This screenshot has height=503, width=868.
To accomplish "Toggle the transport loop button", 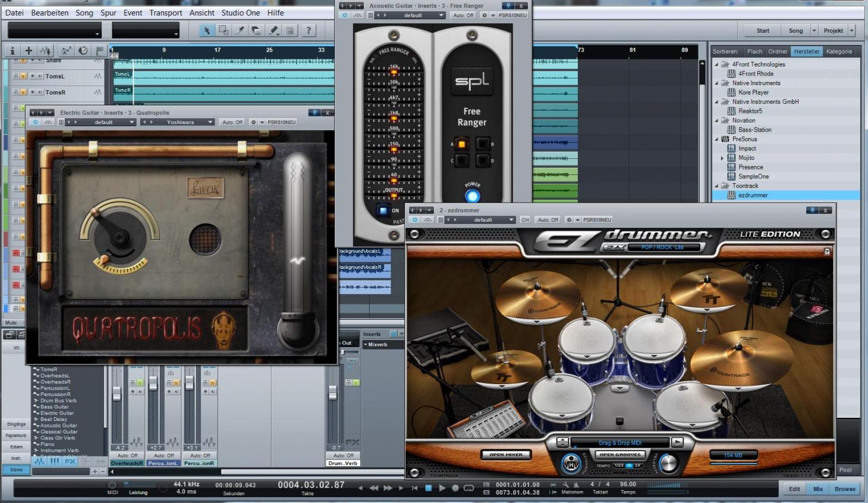I will pyautogui.click(x=468, y=488).
